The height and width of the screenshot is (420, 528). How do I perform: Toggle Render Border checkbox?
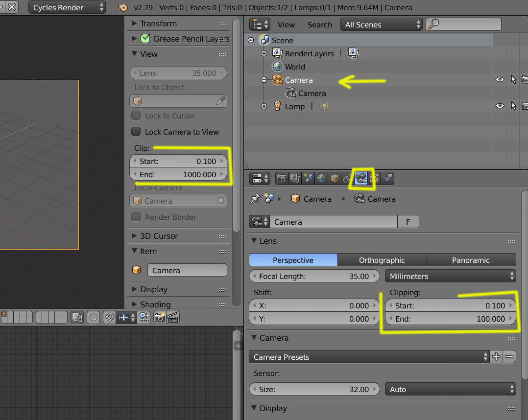[x=136, y=217]
